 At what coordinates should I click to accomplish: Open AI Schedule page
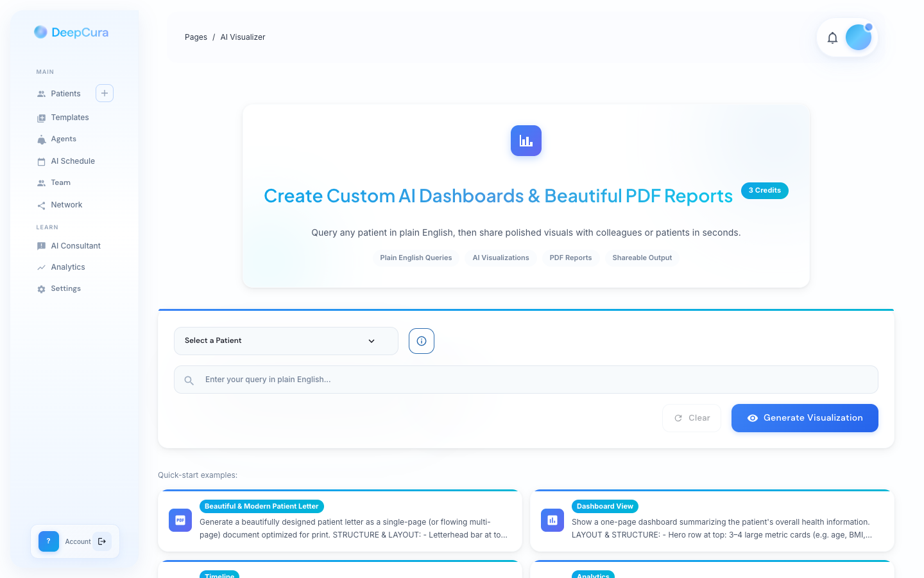point(73,161)
